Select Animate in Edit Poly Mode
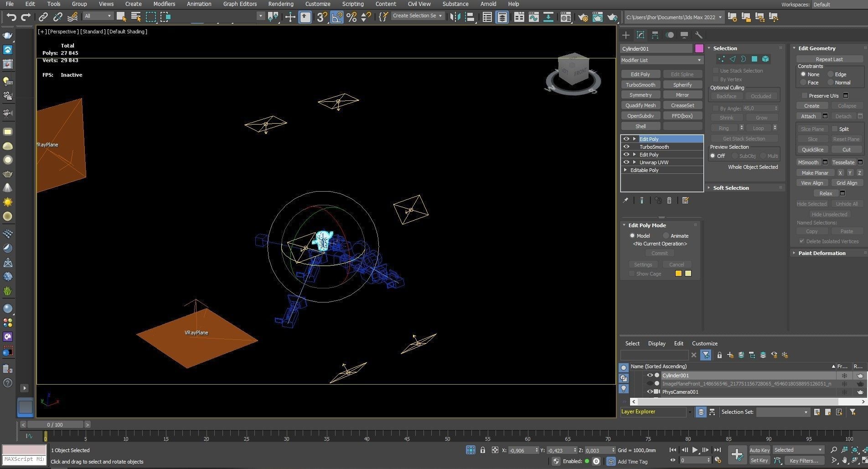The height and width of the screenshot is (469, 868). click(666, 236)
